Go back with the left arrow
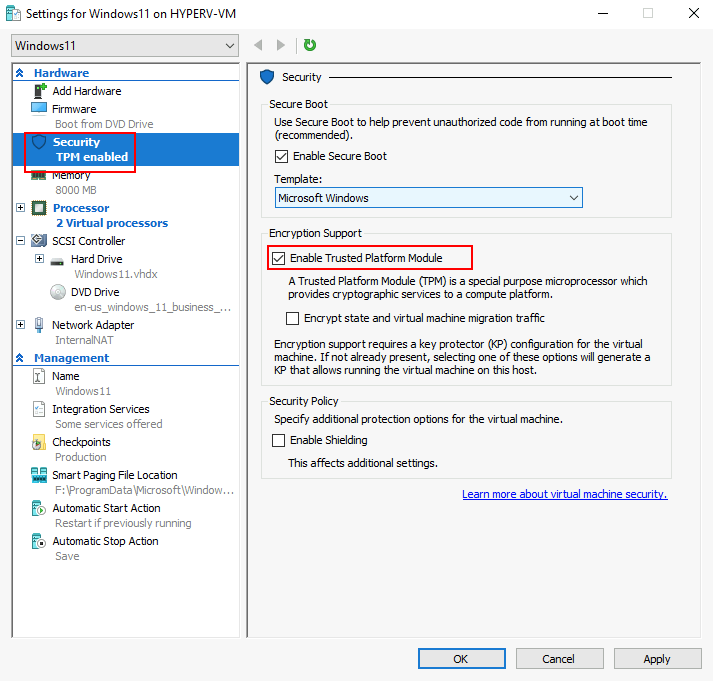Viewport: 713px width, 681px height. point(258,45)
